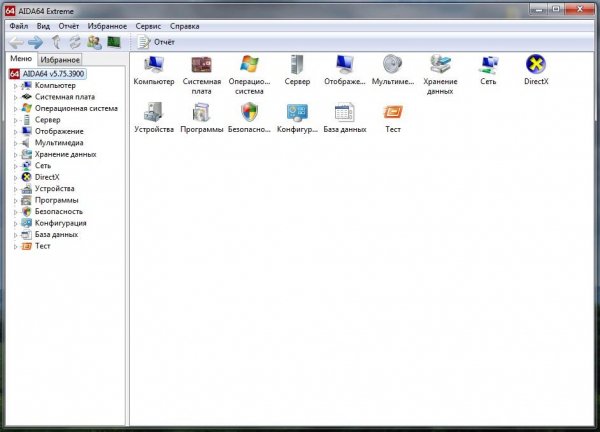Select Программы in the tree
600x432 pixels.
tap(57, 200)
